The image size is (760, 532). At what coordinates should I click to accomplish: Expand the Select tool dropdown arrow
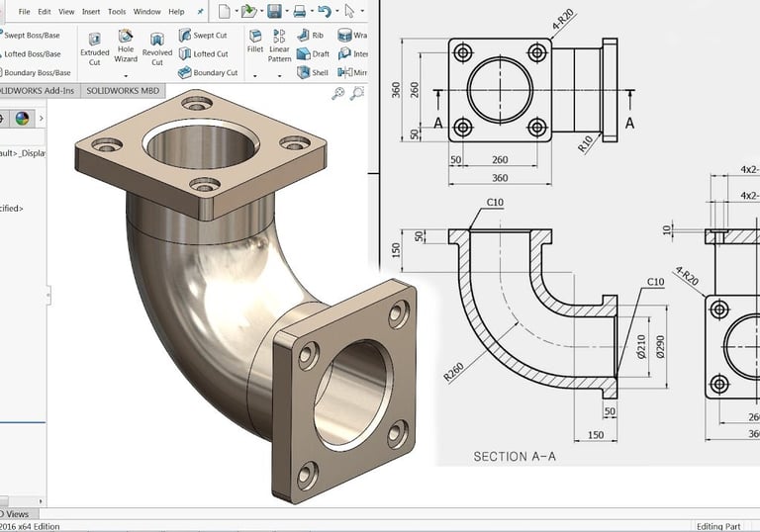pos(362,11)
